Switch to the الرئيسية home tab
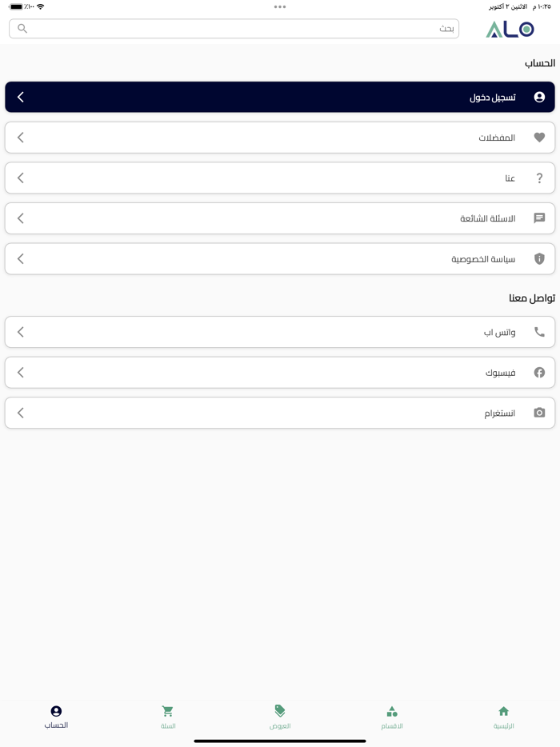The height and width of the screenshot is (747, 560). click(503, 717)
